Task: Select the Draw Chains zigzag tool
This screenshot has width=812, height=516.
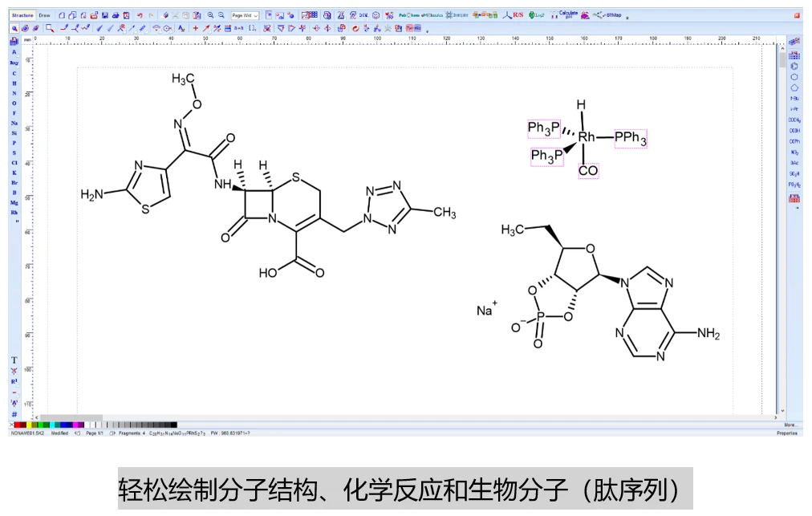Action: pos(85,29)
